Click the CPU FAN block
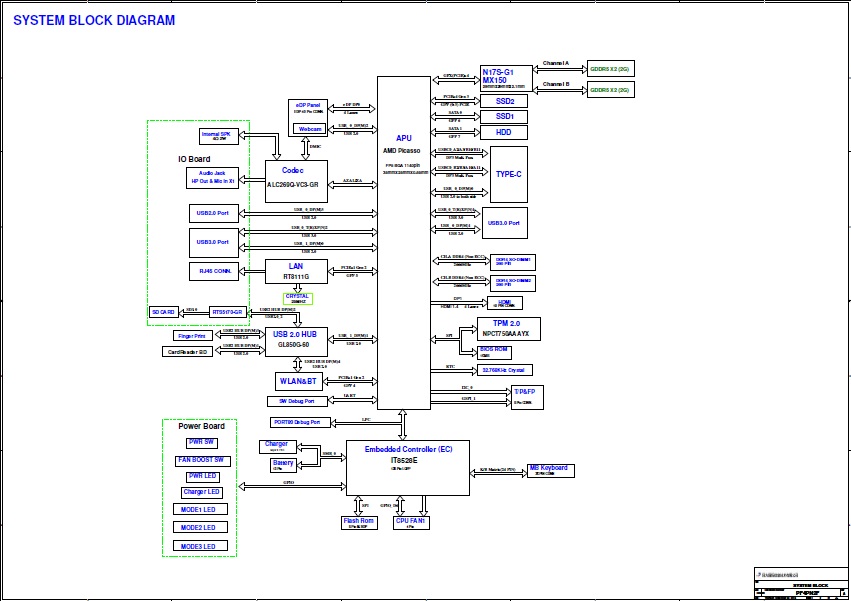This screenshot has height=601, width=851. tap(411, 523)
